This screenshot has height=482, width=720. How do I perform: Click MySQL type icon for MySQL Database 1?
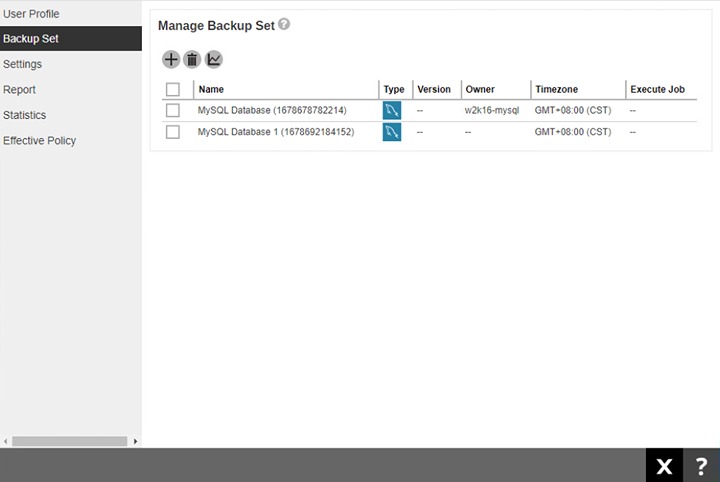[x=392, y=132]
